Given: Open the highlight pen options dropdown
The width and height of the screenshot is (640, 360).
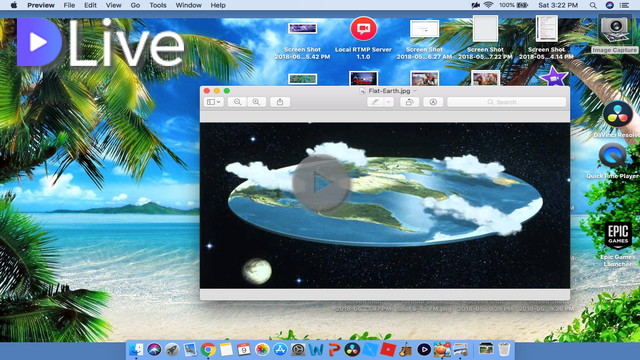Looking at the screenshot, I should (389, 102).
